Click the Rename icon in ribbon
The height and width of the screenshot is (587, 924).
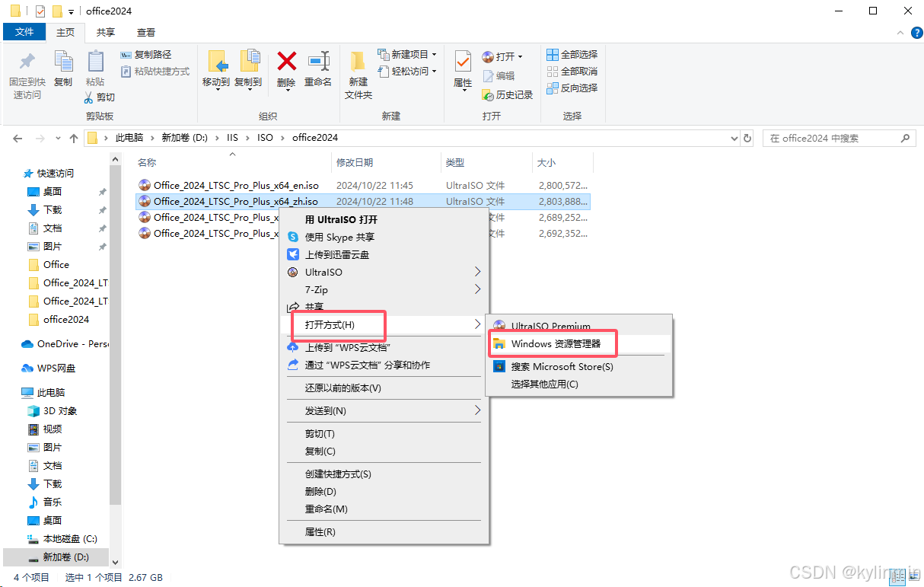point(318,61)
